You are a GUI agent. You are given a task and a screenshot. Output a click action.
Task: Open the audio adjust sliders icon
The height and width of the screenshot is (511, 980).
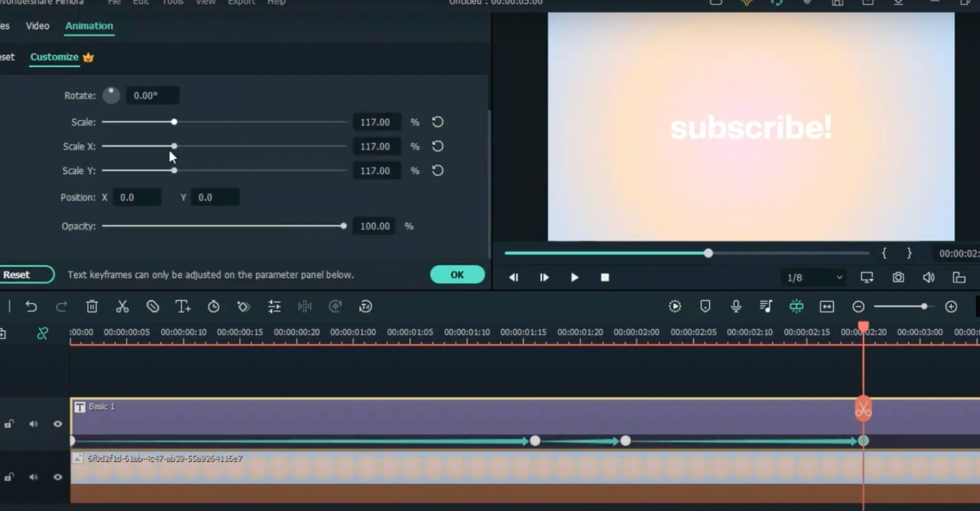pos(274,306)
